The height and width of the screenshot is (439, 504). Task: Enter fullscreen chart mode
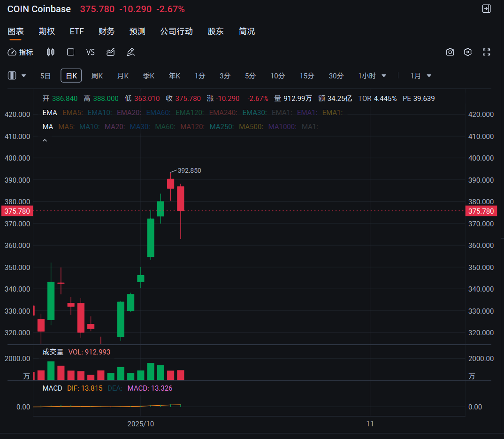tap(486, 52)
